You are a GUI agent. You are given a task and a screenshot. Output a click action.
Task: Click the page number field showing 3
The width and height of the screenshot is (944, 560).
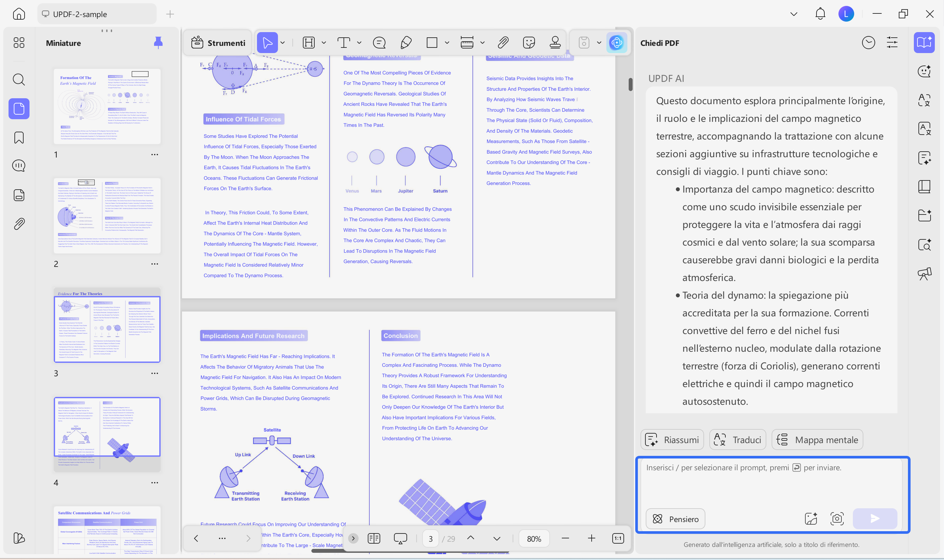(430, 538)
